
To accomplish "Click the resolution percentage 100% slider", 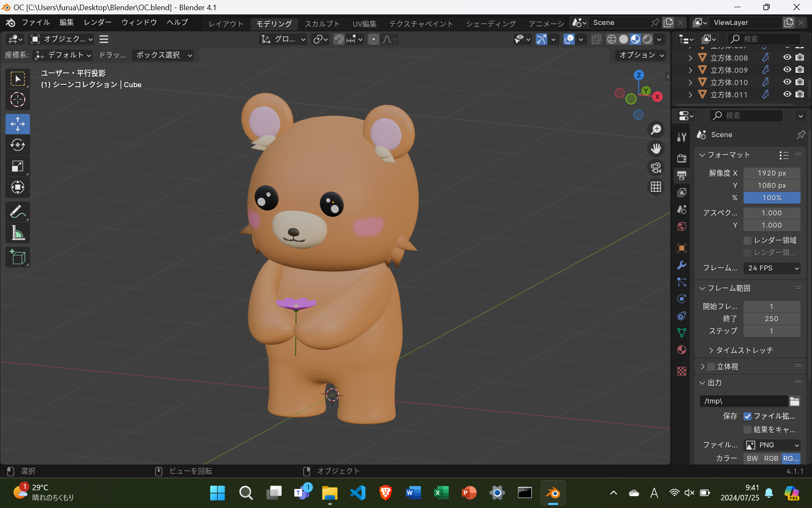I will point(771,198).
